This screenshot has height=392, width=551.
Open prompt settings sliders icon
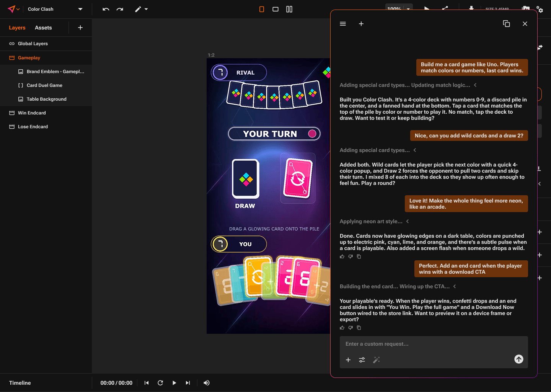362,360
